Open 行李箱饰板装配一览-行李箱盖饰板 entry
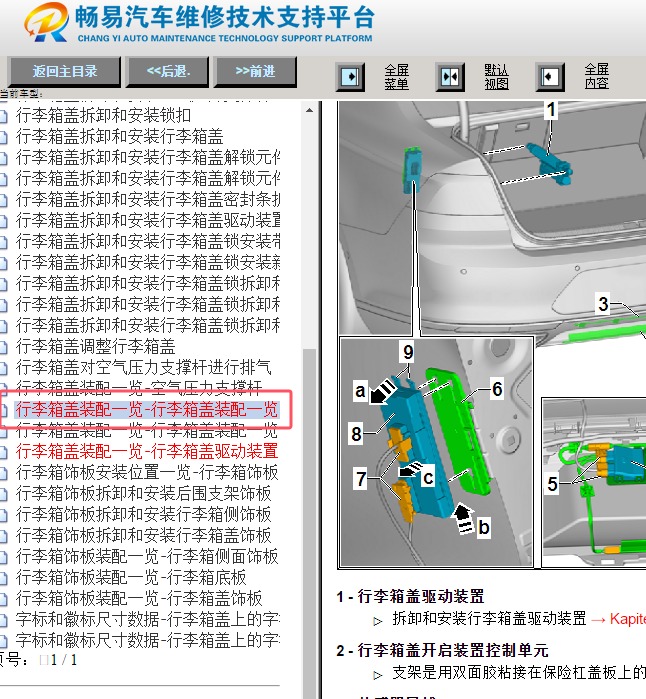Image resolution: width=646 pixels, height=699 pixels. (x=139, y=598)
